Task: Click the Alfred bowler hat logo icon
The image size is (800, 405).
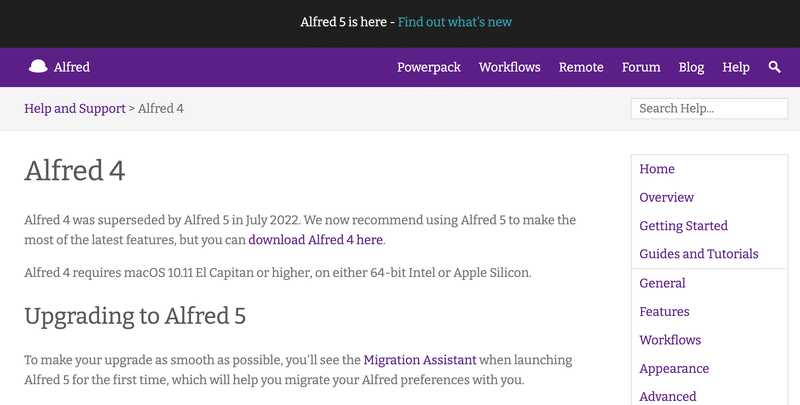Action: [38, 67]
